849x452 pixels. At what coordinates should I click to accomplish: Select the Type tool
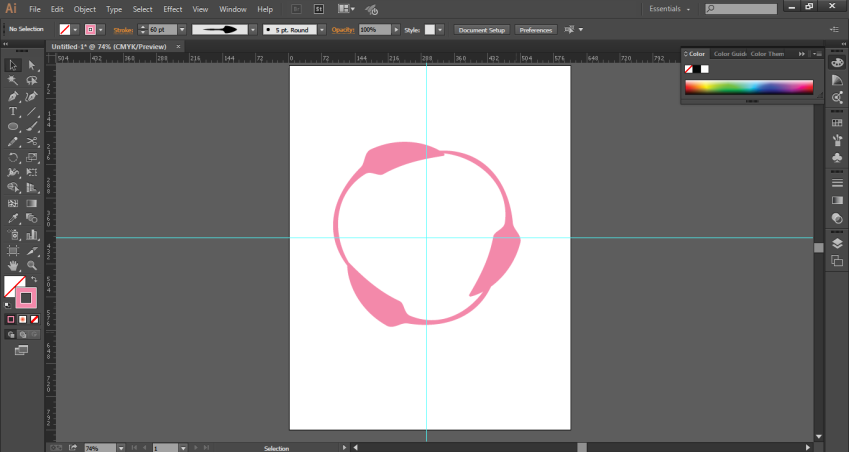tap(13, 112)
